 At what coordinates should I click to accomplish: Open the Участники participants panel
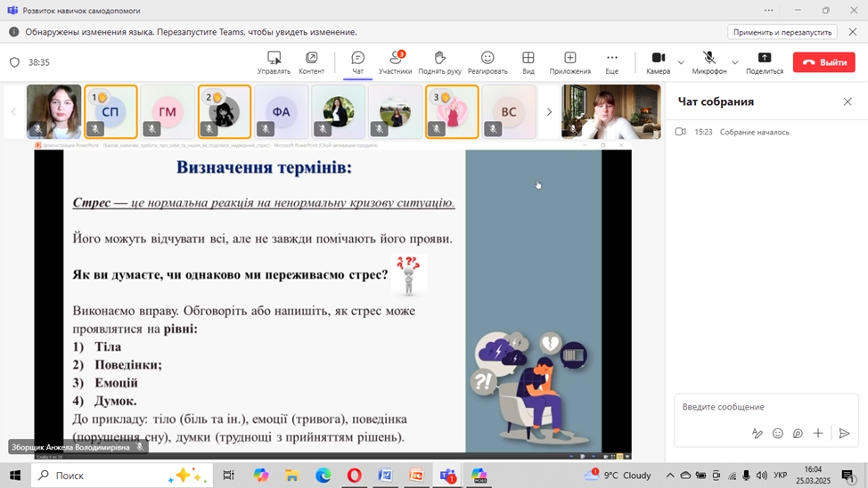(x=395, y=59)
